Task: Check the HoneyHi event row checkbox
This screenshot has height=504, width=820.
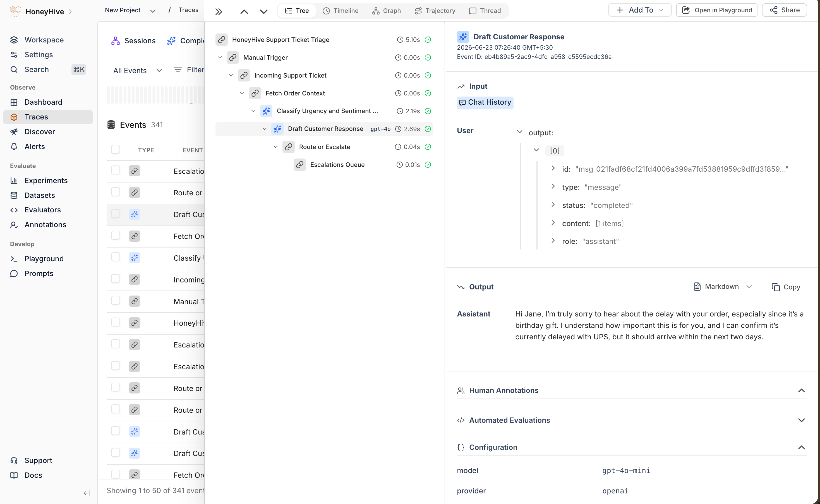Action: point(115,322)
